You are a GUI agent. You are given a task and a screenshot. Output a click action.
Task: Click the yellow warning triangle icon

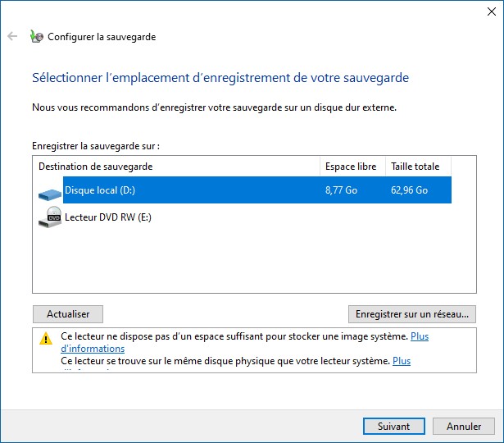point(45,337)
